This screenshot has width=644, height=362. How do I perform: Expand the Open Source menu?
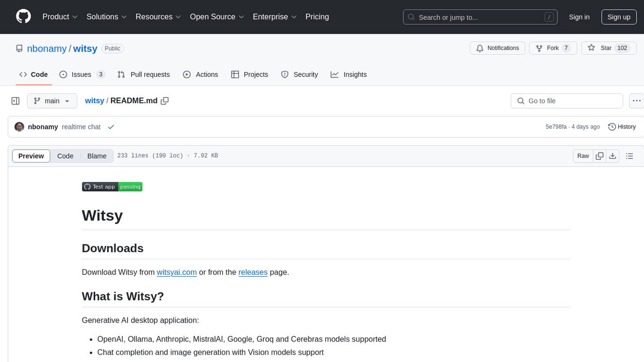217,17
